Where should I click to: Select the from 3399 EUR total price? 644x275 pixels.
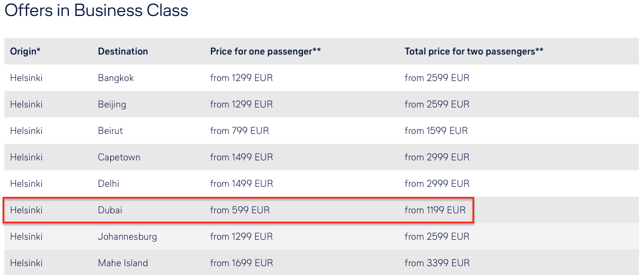point(437,263)
